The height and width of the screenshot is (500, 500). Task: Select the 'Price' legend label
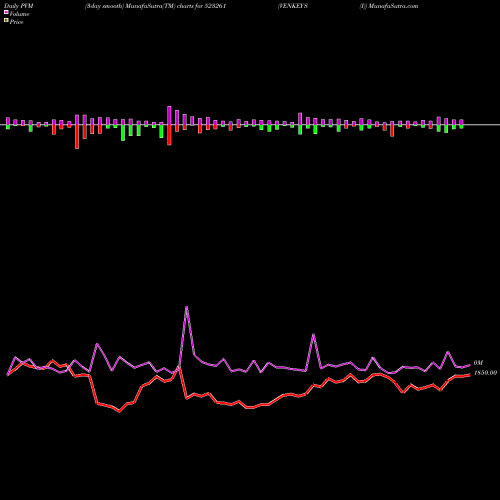click(x=16, y=22)
